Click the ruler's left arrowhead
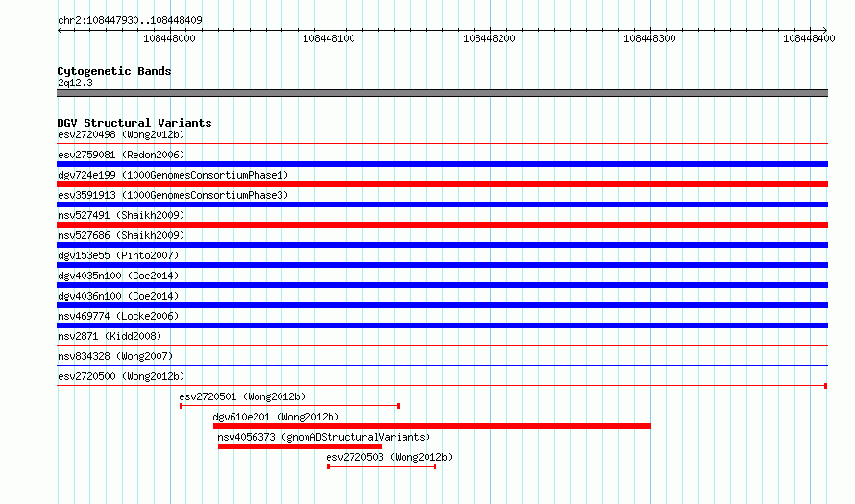This screenshot has width=855, height=504. (60, 30)
